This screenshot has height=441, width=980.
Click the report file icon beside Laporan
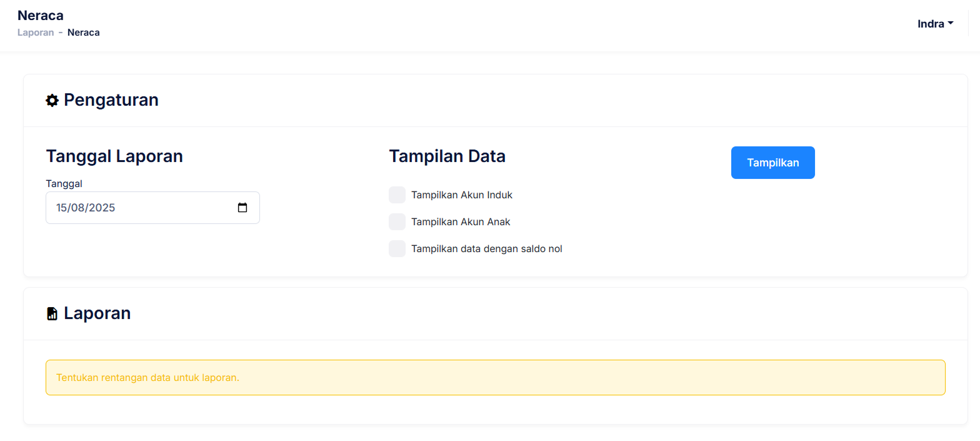[x=52, y=313]
